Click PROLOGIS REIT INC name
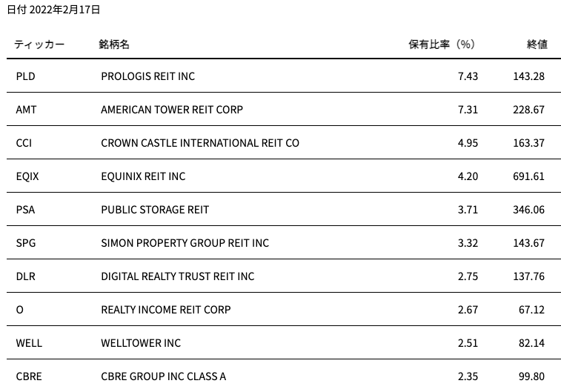 147,76
